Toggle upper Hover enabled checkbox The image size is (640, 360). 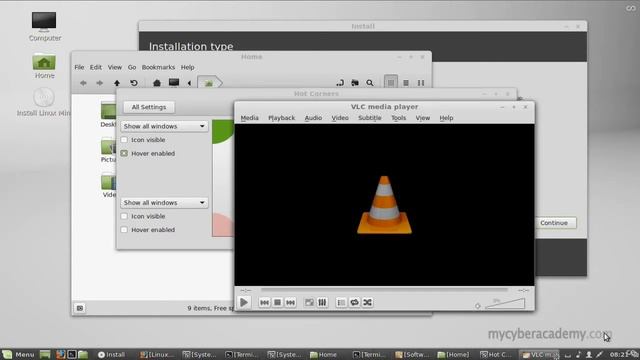124,153
